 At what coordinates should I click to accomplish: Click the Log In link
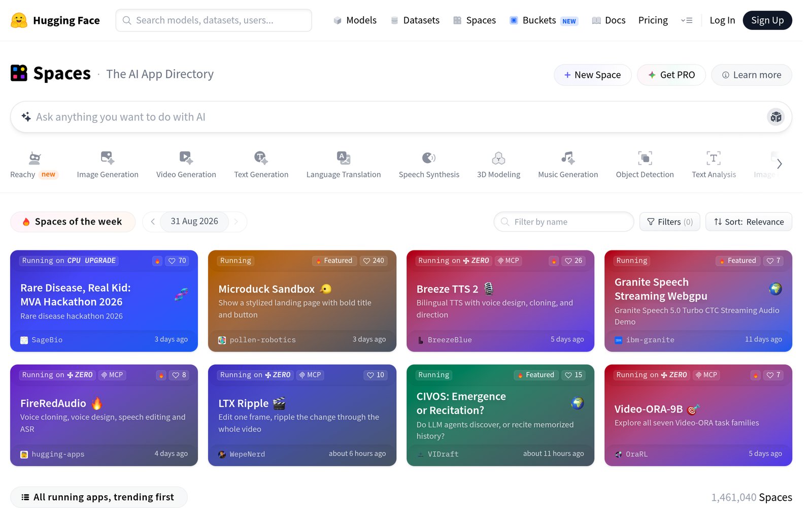(x=722, y=20)
